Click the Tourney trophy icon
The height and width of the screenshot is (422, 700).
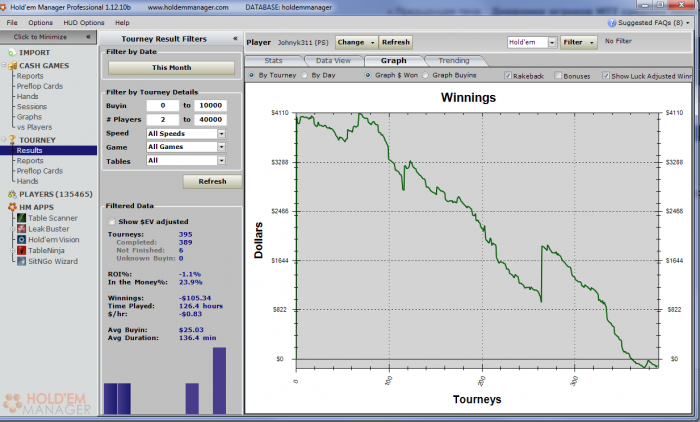point(12,140)
